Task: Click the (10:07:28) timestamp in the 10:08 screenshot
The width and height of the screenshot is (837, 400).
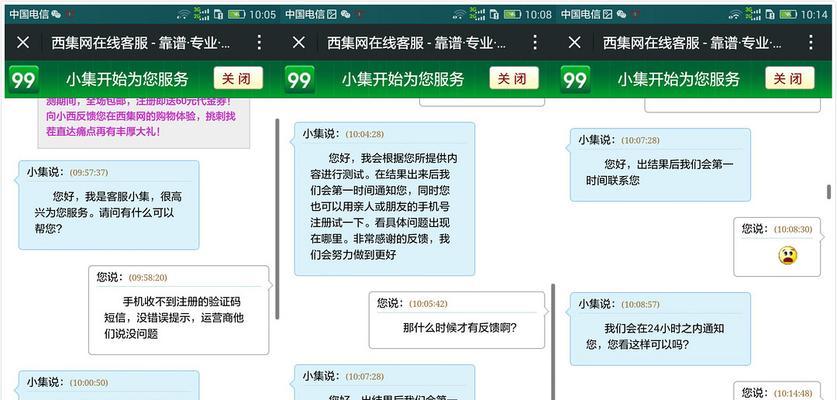Action: (365, 377)
